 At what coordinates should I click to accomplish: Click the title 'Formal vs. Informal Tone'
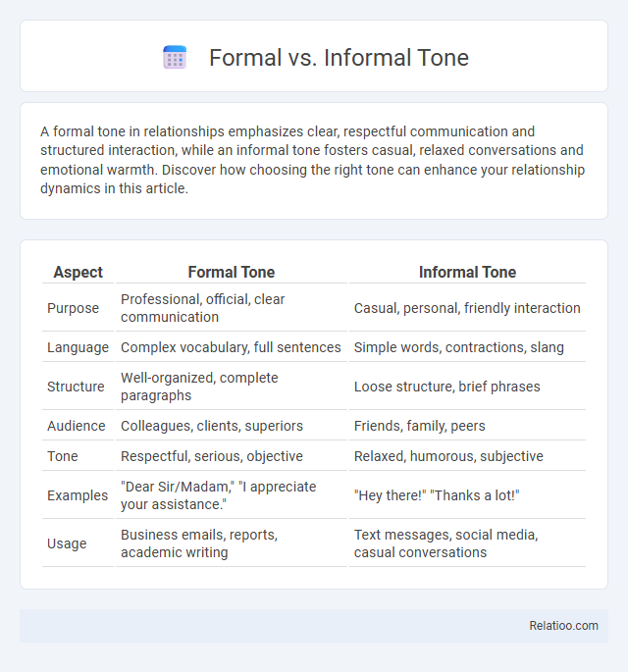tap(339, 58)
